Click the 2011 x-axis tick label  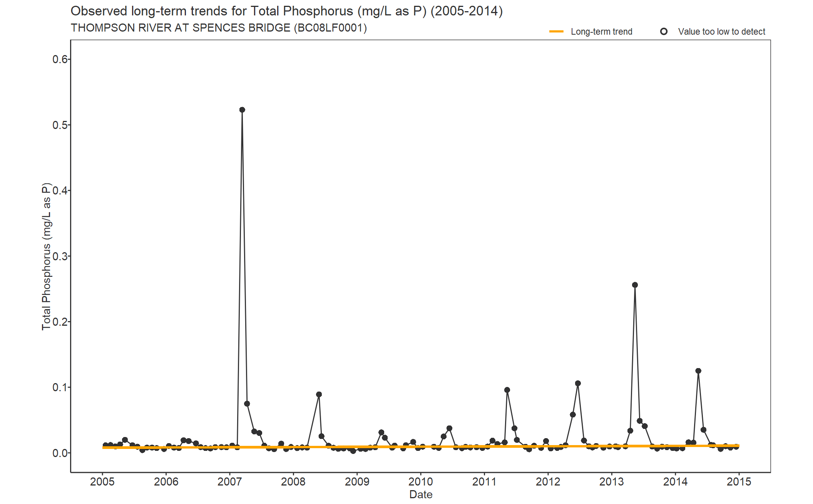click(484, 482)
